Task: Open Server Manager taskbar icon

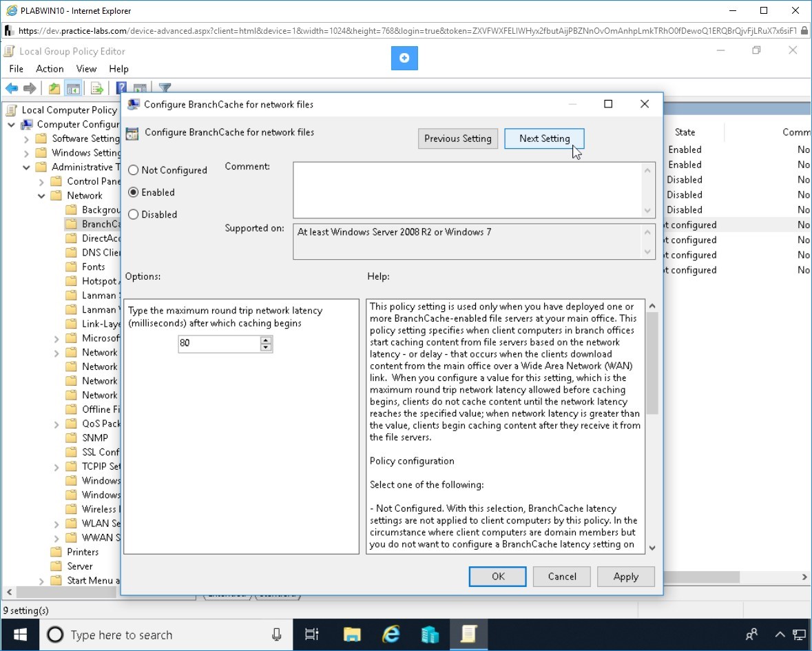Action: point(430,634)
